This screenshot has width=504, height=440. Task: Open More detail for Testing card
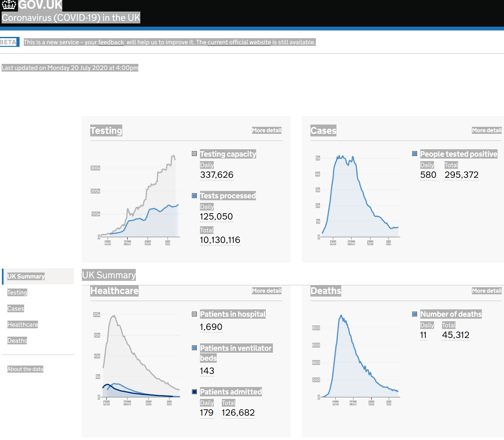coord(266,130)
